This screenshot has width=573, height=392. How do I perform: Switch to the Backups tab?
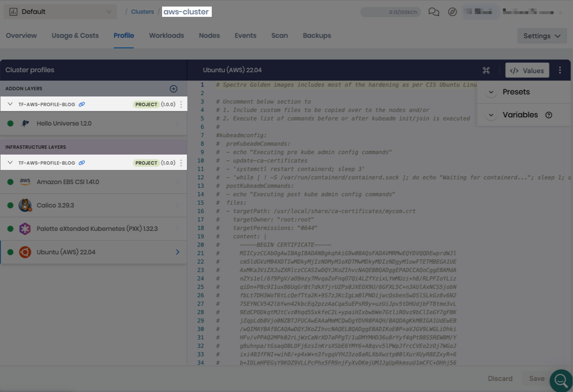point(317,36)
